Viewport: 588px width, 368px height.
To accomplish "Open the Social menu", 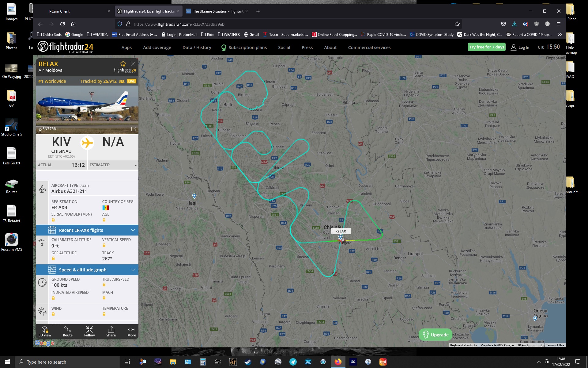I will [x=284, y=48].
